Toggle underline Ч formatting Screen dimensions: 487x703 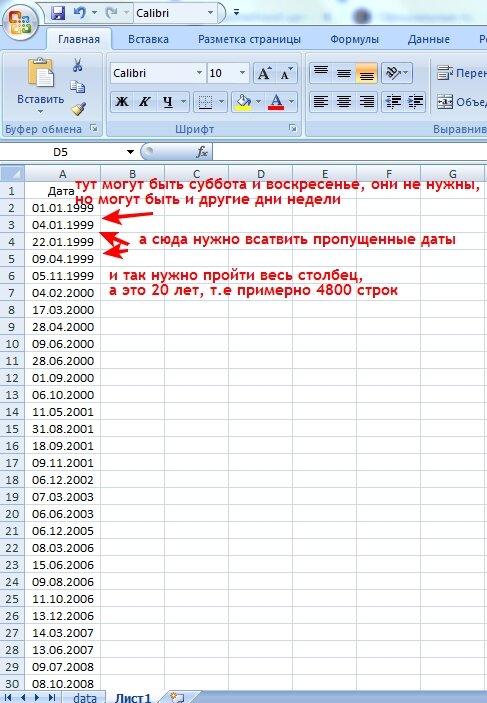click(x=168, y=102)
